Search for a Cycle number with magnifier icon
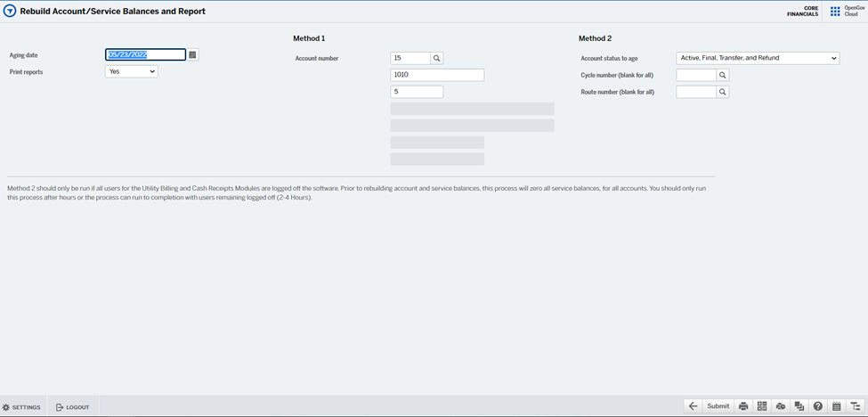 [723, 76]
